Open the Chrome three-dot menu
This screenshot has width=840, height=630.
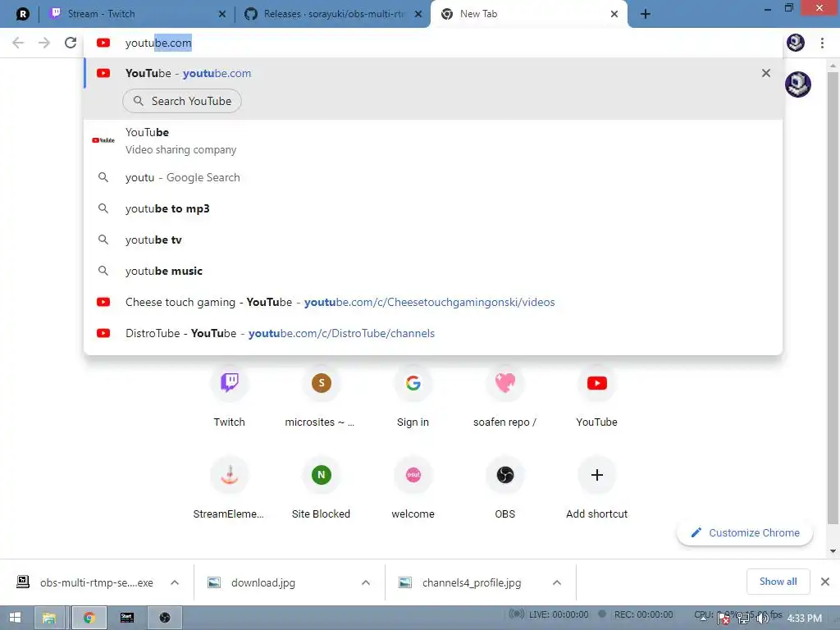click(x=822, y=43)
